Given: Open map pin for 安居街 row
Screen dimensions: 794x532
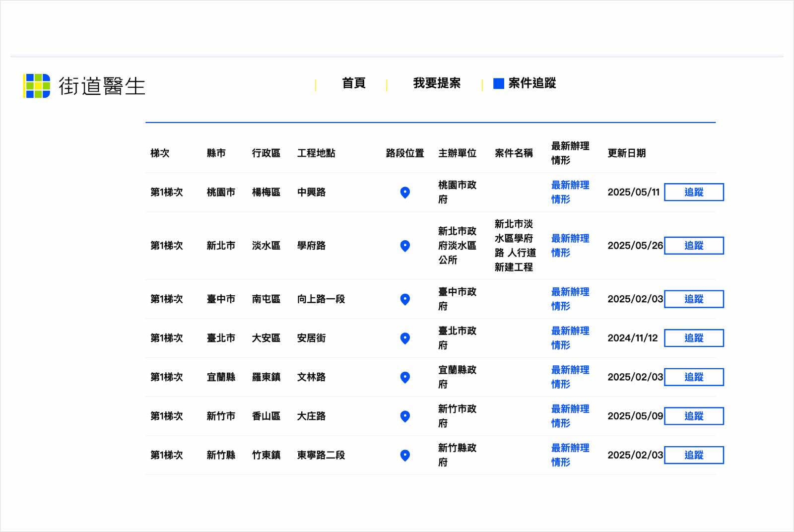Looking at the screenshot, I should 405,338.
